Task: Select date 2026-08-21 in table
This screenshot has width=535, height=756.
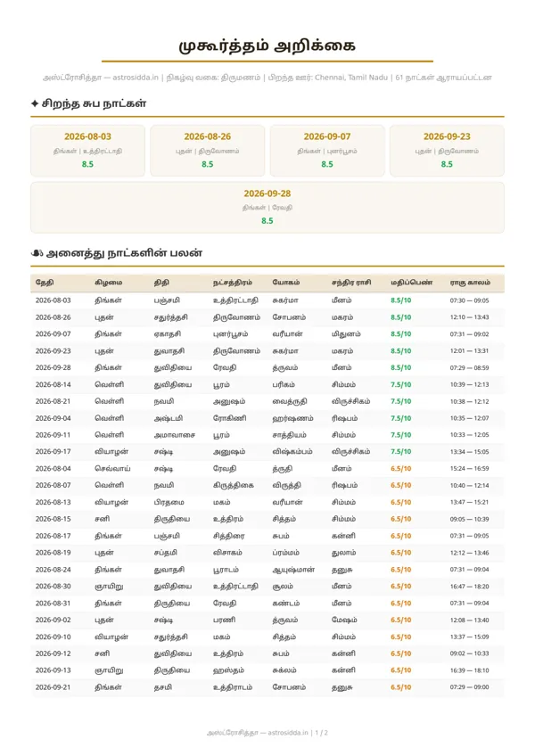Action: 53,401
